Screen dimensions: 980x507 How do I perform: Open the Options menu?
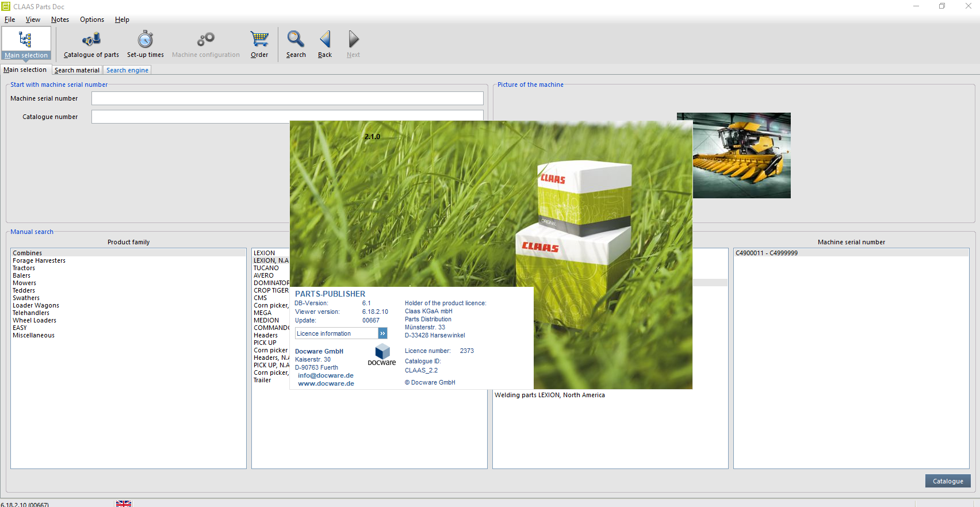92,20
